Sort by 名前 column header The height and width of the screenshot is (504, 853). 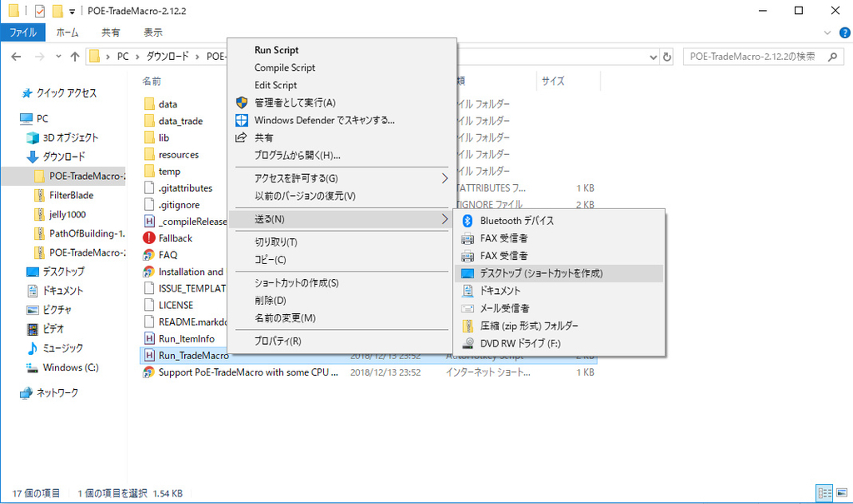click(x=152, y=81)
